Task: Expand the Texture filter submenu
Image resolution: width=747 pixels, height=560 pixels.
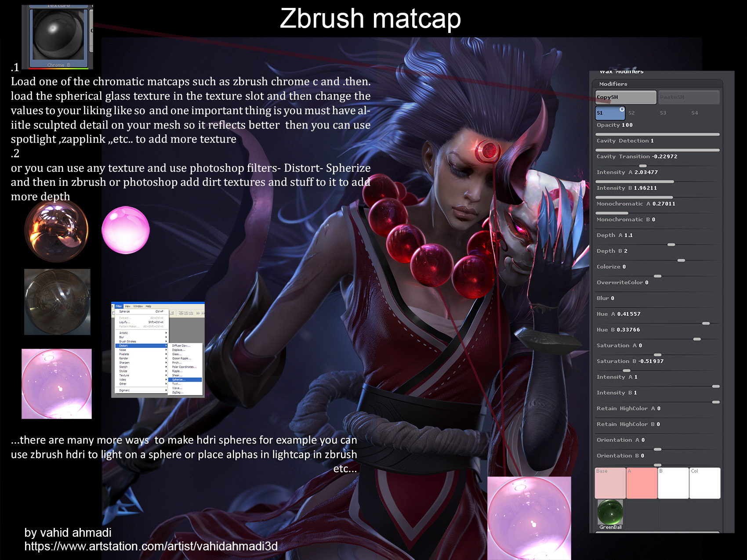Action: pyautogui.click(x=141, y=376)
